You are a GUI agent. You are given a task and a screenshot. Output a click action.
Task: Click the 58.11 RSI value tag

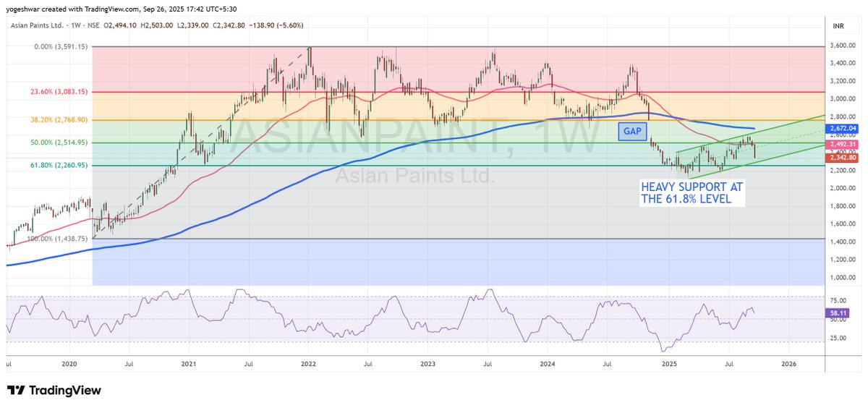840,313
